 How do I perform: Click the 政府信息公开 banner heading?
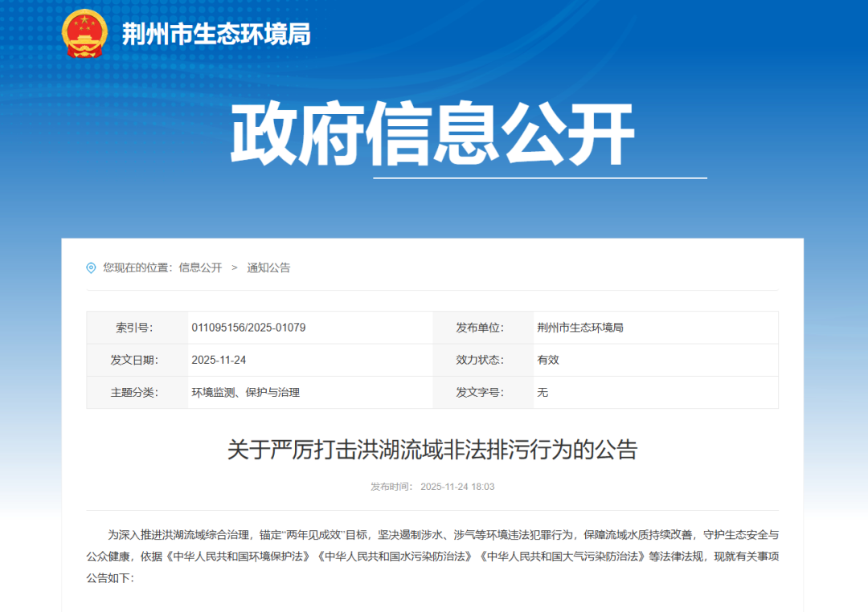[x=432, y=133]
